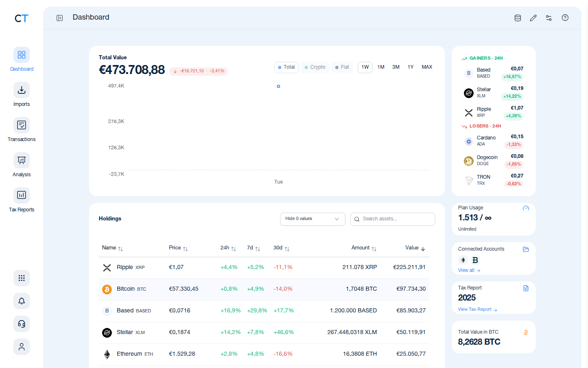Open support via the headset icon
588x368 pixels.
(x=22, y=324)
